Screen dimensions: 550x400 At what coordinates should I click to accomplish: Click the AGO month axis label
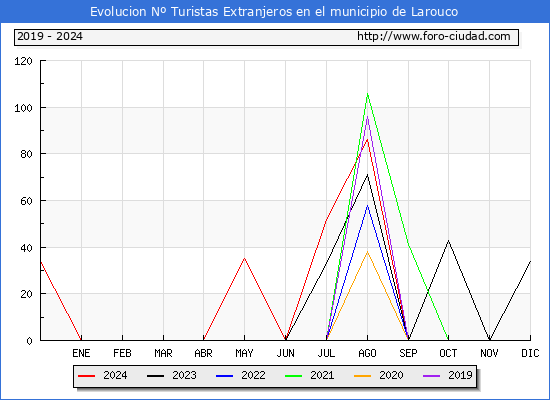[367, 353]
